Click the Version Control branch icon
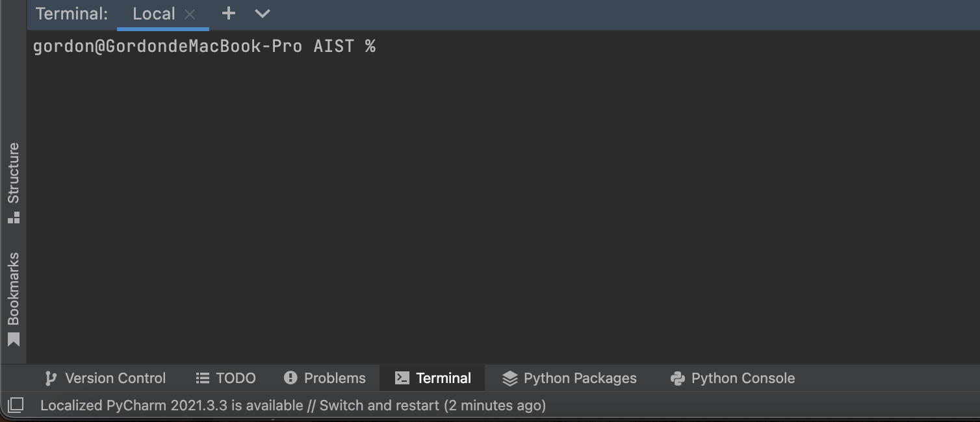 pos(50,378)
